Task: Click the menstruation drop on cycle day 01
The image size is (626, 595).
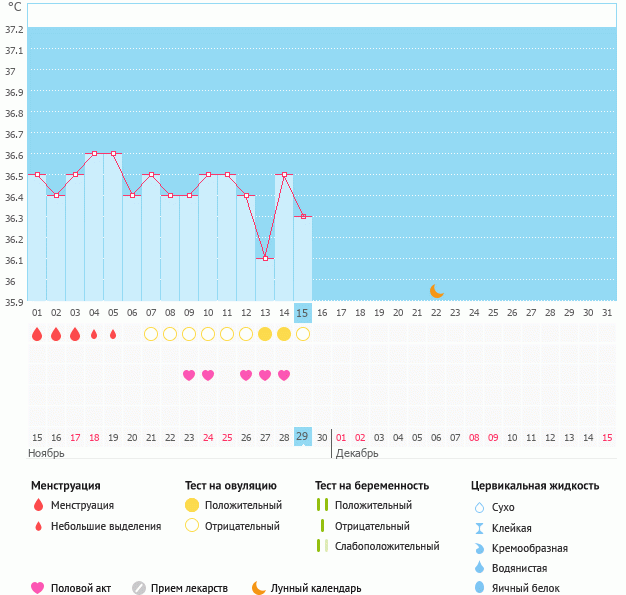Action: (x=37, y=334)
